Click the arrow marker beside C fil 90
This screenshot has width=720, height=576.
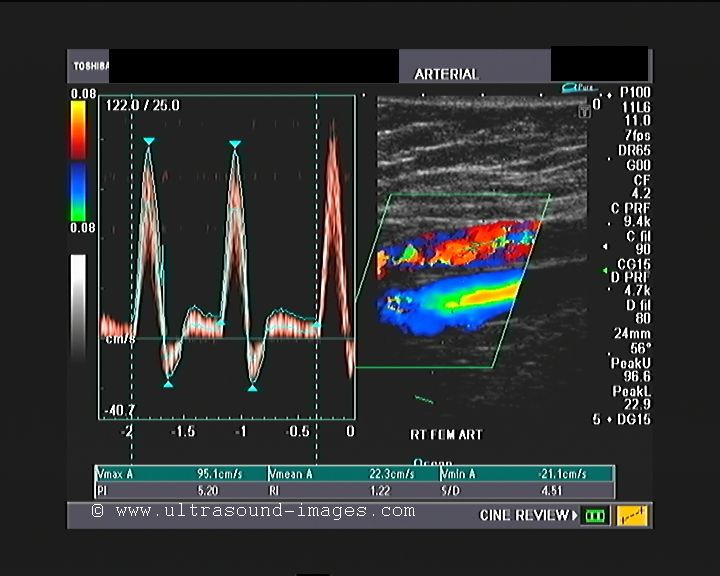tap(605, 246)
